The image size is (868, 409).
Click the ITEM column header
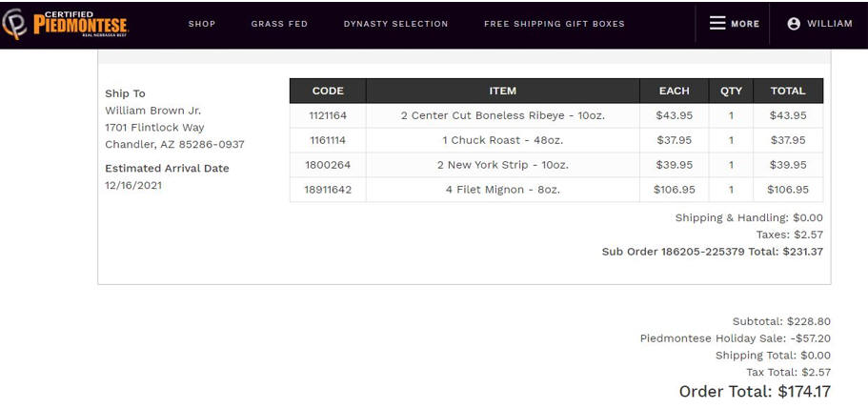(x=503, y=91)
